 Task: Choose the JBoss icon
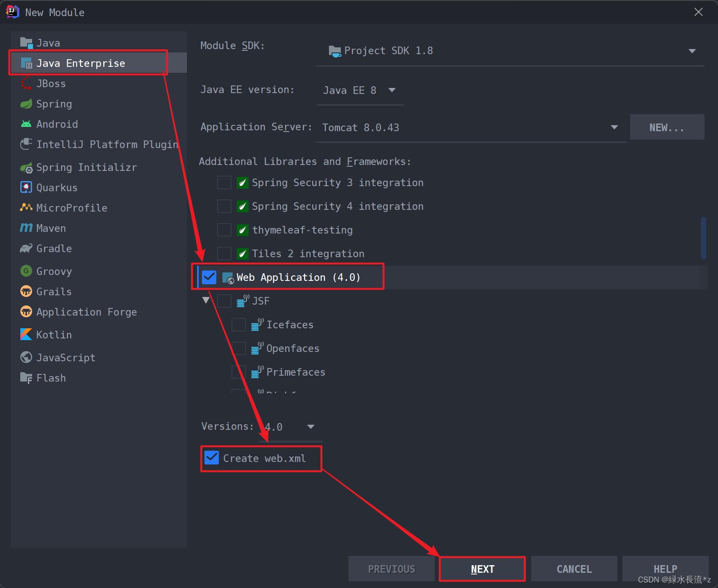pos(26,83)
